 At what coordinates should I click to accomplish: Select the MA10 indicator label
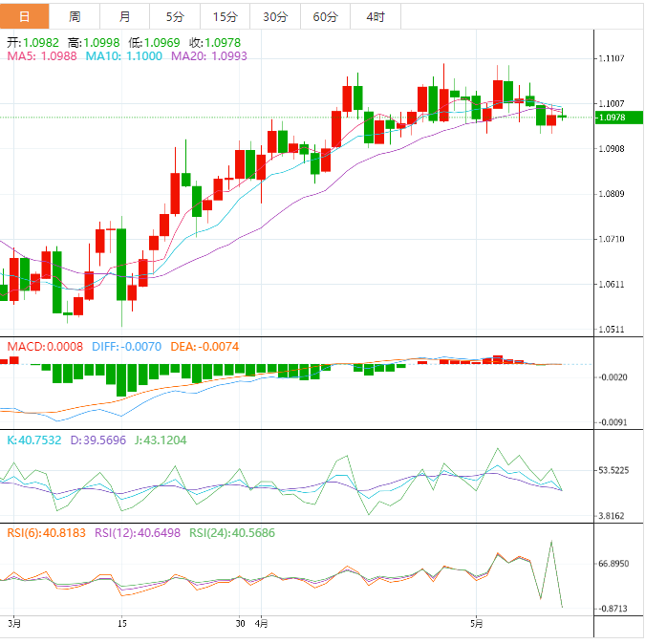124,57
